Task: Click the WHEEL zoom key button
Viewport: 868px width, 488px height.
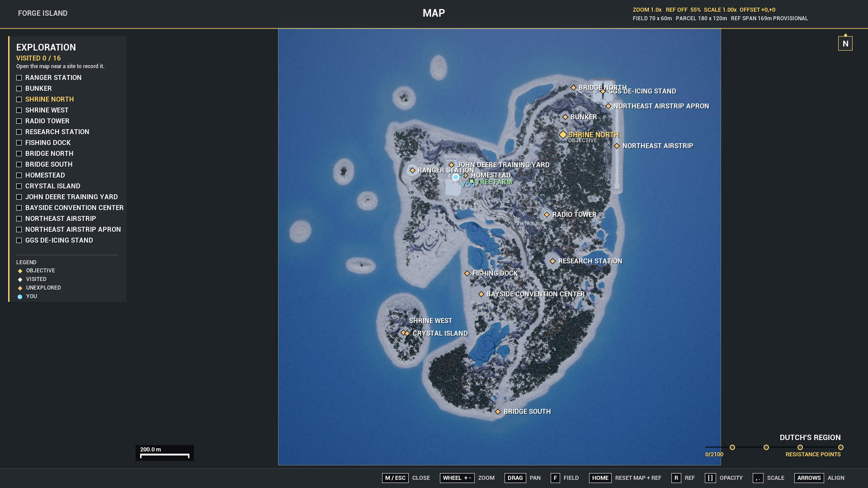Action: click(x=457, y=478)
